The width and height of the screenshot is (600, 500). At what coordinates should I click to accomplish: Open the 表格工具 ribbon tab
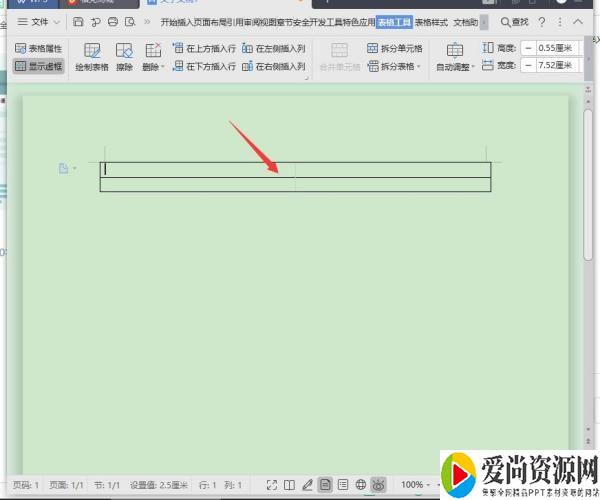(394, 21)
